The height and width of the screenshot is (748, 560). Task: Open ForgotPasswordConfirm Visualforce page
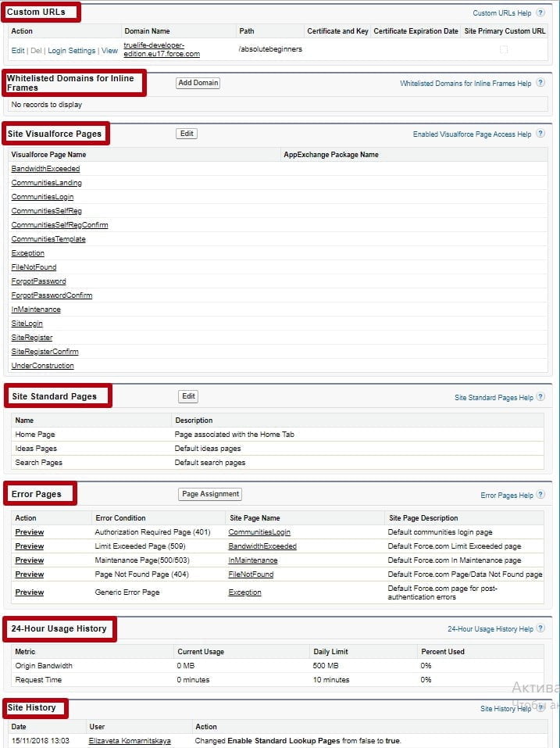[x=52, y=295]
